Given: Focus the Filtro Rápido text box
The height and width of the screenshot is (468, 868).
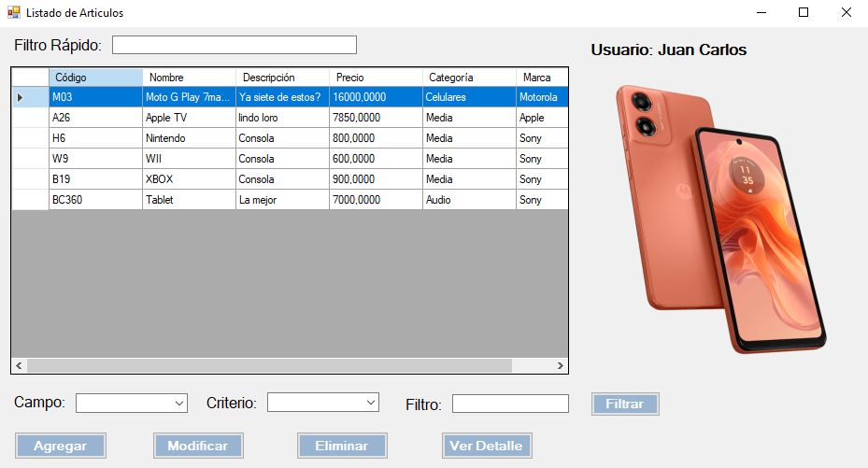Looking at the screenshot, I should (235, 45).
